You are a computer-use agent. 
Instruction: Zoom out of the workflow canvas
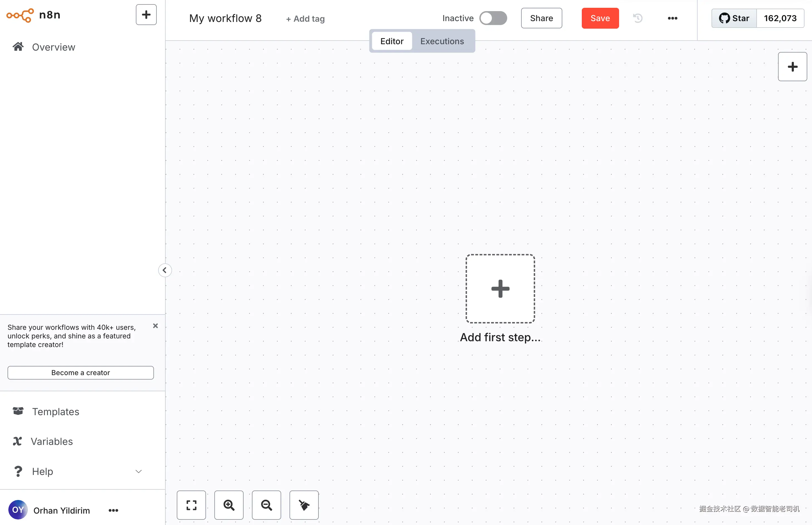point(266,505)
